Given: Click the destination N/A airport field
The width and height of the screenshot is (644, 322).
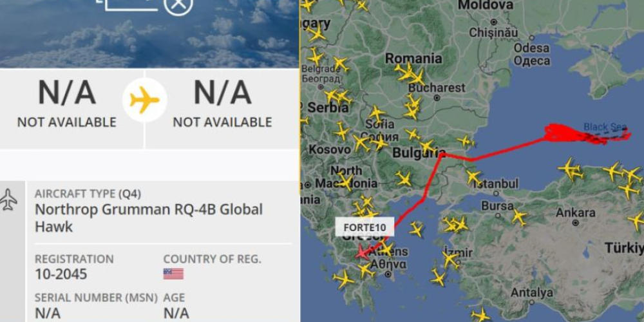Looking at the screenshot, I should point(222,103).
